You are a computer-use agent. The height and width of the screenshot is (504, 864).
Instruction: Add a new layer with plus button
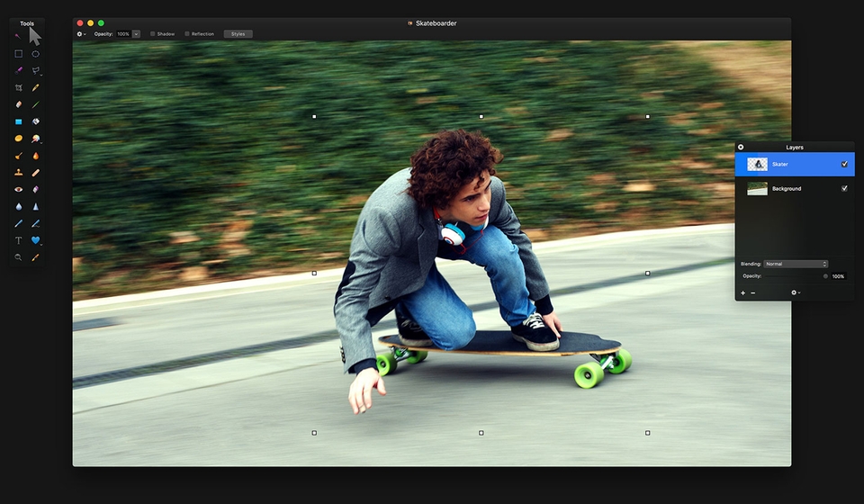coord(742,292)
